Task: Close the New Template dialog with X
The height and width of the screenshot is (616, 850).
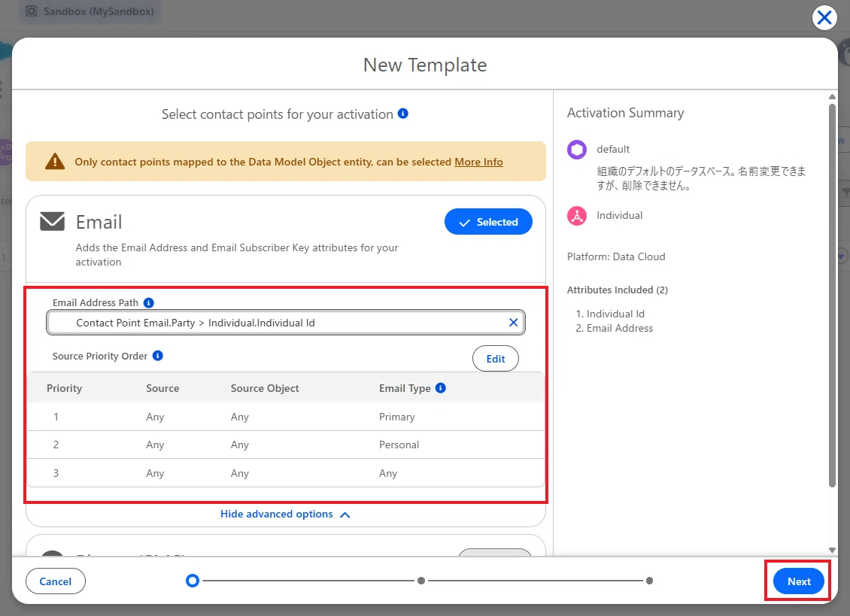Action: point(824,18)
